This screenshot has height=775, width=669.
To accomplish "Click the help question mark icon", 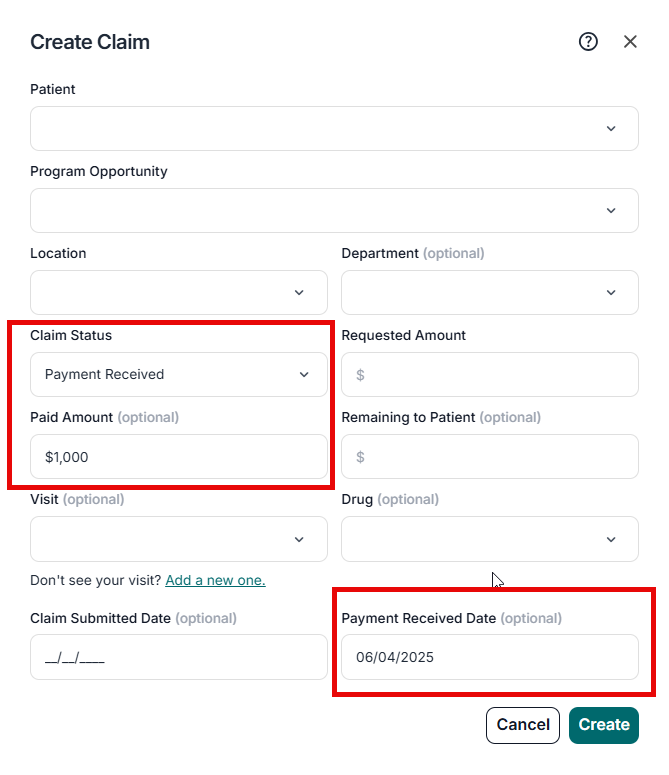I will click(x=588, y=41).
